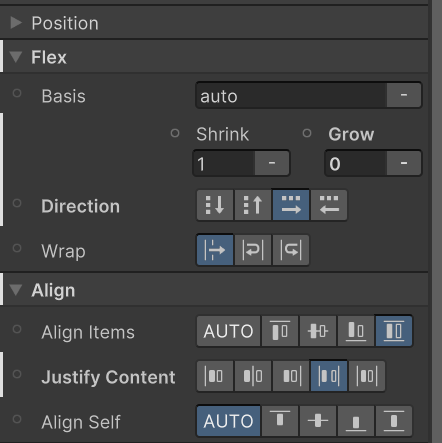Choose the wrap-reverse option icon
Viewport: 442px width, 443px height.
point(291,250)
